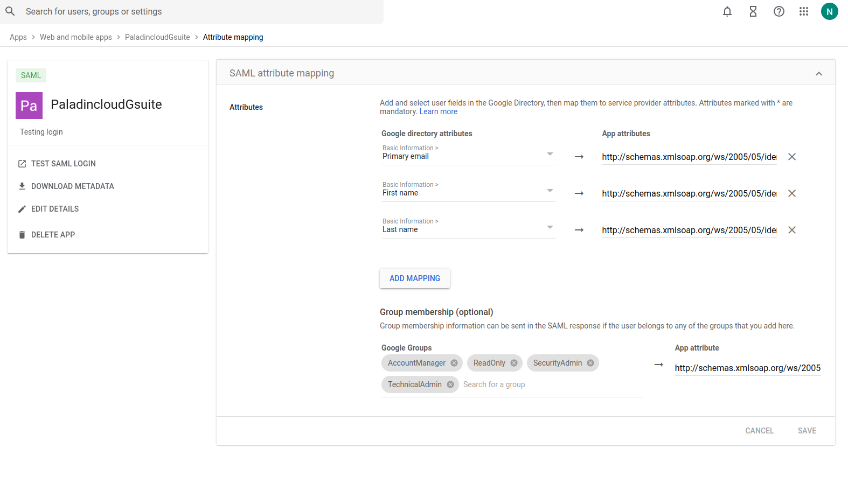Open the Last name attribute dropdown
The height and width of the screenshot is (504, 848).
coord(468,227)
